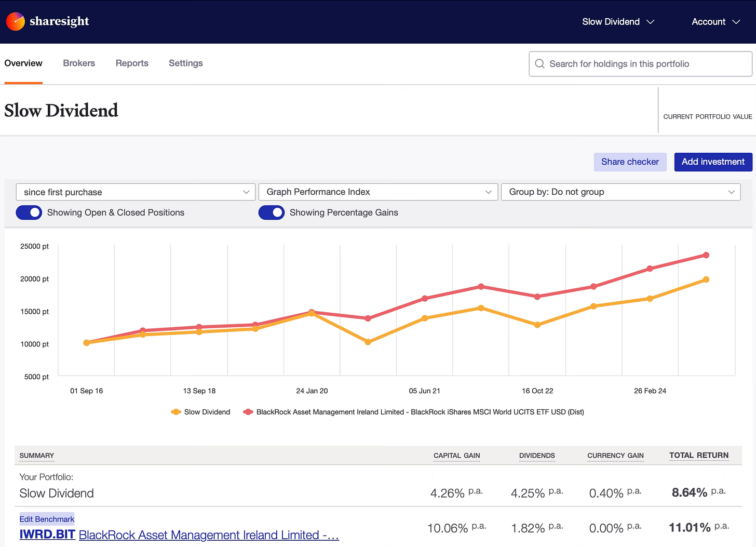Open BlackRock Asset Management Ireland Limited link
The width and height of the screenshot is (756, 547).
pos(209,535)
